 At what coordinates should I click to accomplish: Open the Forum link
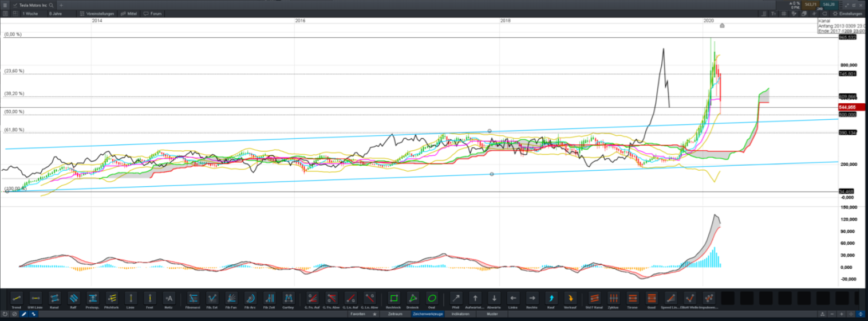pos(152,13)
